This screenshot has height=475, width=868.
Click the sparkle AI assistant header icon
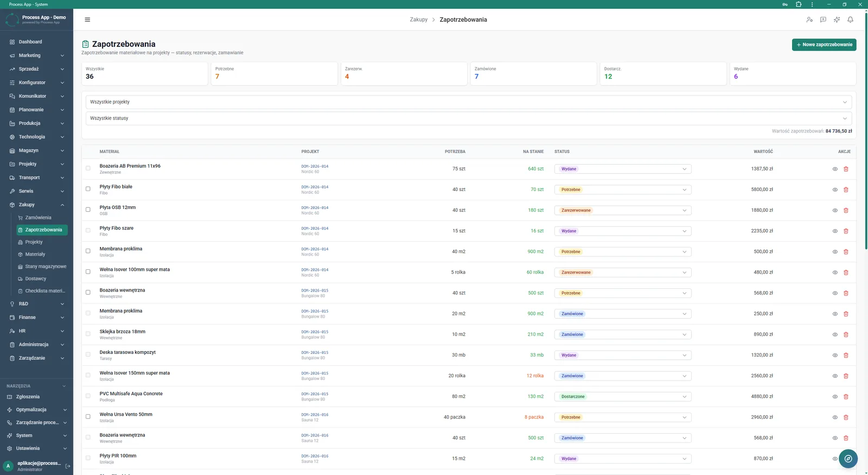point(837,20)
